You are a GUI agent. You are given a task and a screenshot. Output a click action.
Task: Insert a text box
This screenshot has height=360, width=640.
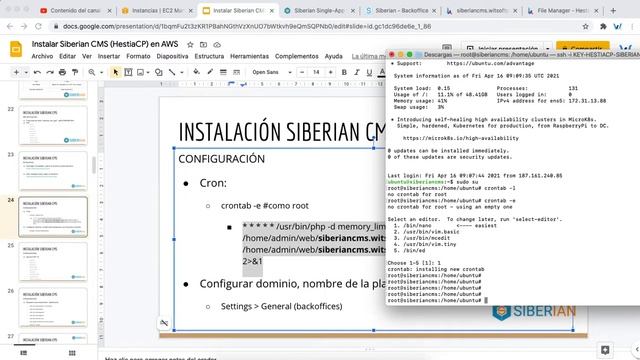pos(128,72)
